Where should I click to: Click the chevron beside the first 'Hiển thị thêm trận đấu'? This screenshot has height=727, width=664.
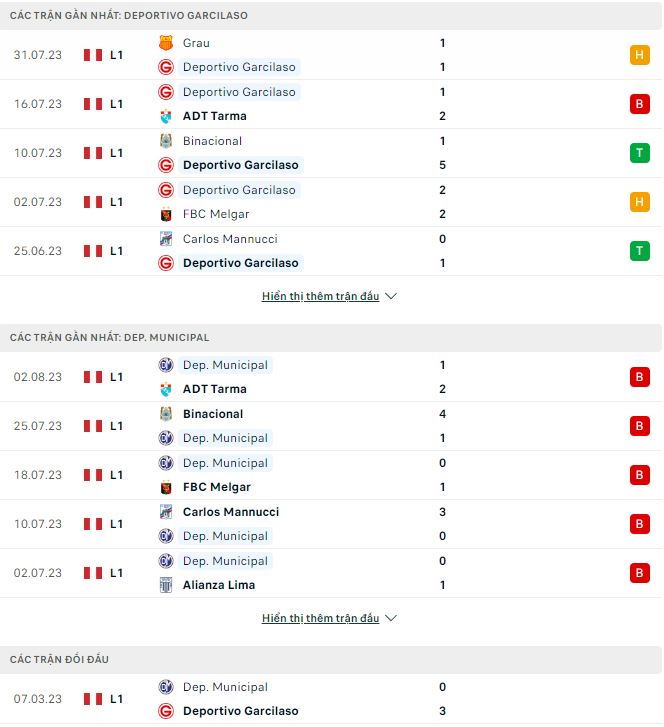click(x=391, y=297)
